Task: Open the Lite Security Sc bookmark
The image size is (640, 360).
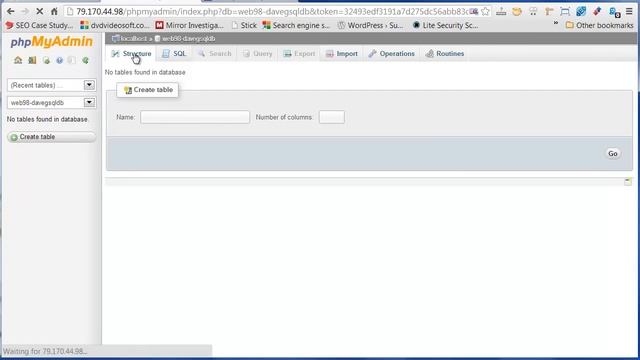Action: tap(445, 25)
